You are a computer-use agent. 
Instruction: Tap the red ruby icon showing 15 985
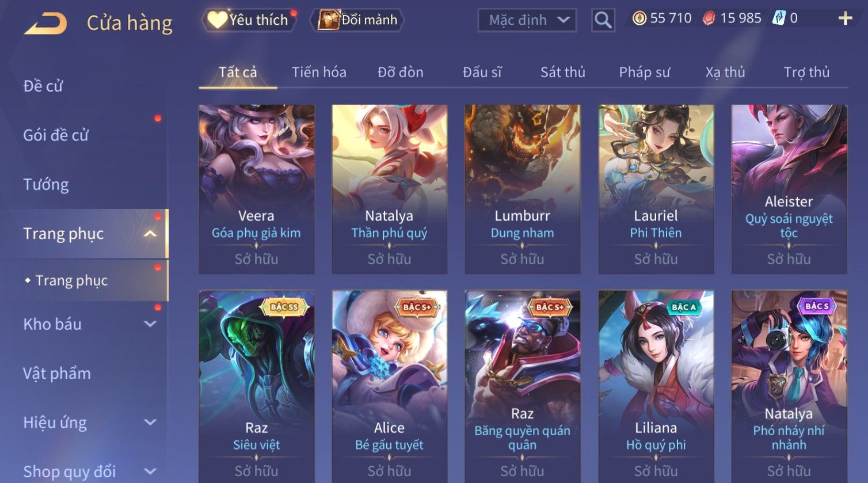pos(709,18)
